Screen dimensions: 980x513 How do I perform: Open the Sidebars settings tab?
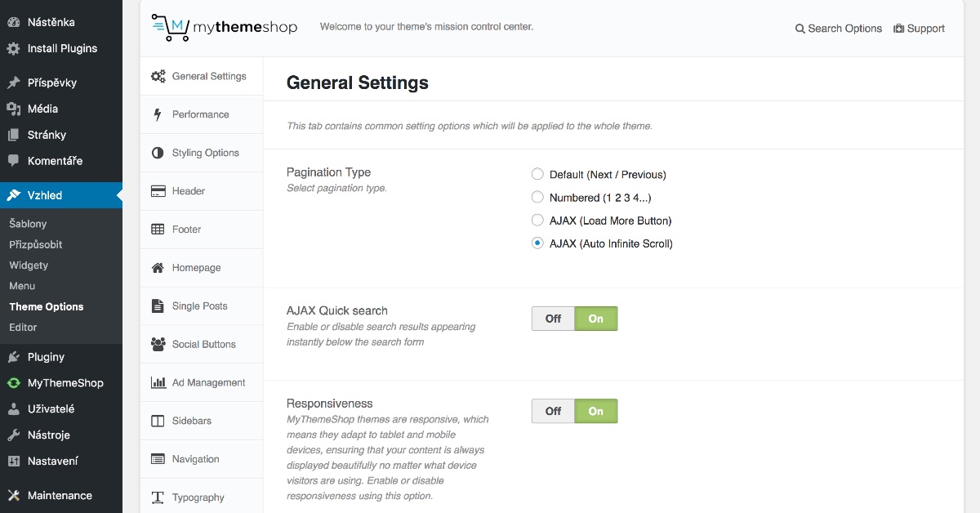[x=191, y=421]
